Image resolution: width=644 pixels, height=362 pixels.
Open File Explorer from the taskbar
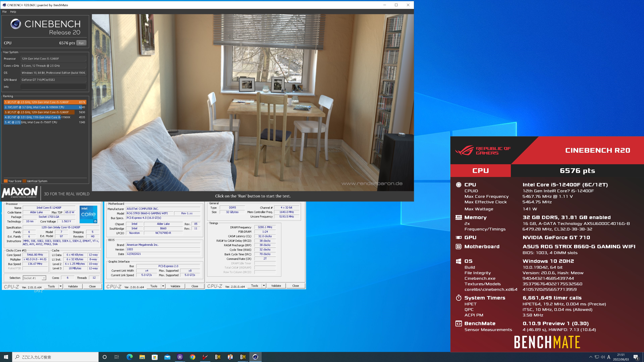pyautogui.click(x=142, y=357)
